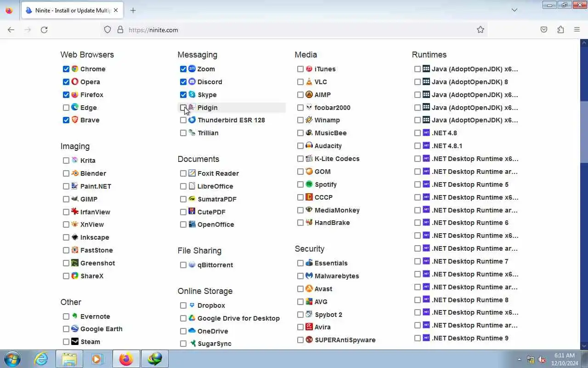Screen dimensions: 588x368
Task: Click the Chrome app icon
Action: (75, 69)
